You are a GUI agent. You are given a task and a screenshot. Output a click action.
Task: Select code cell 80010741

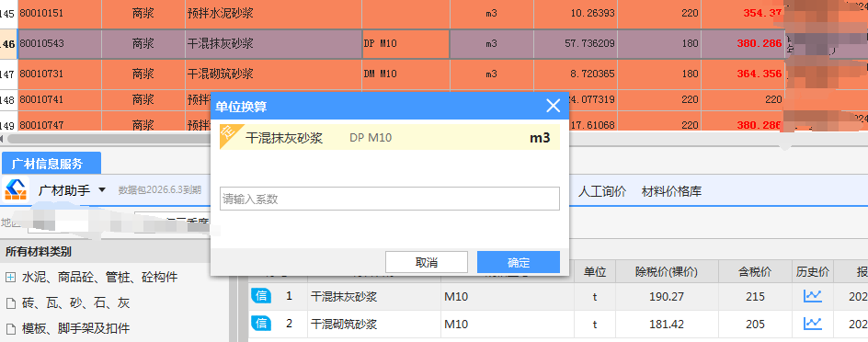(60, 100)
